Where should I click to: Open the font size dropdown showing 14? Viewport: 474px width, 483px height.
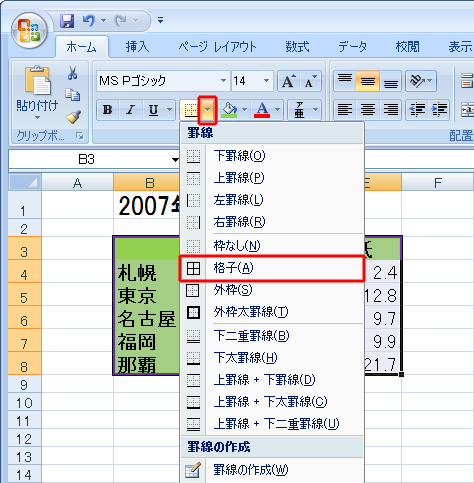click(266, 81)
